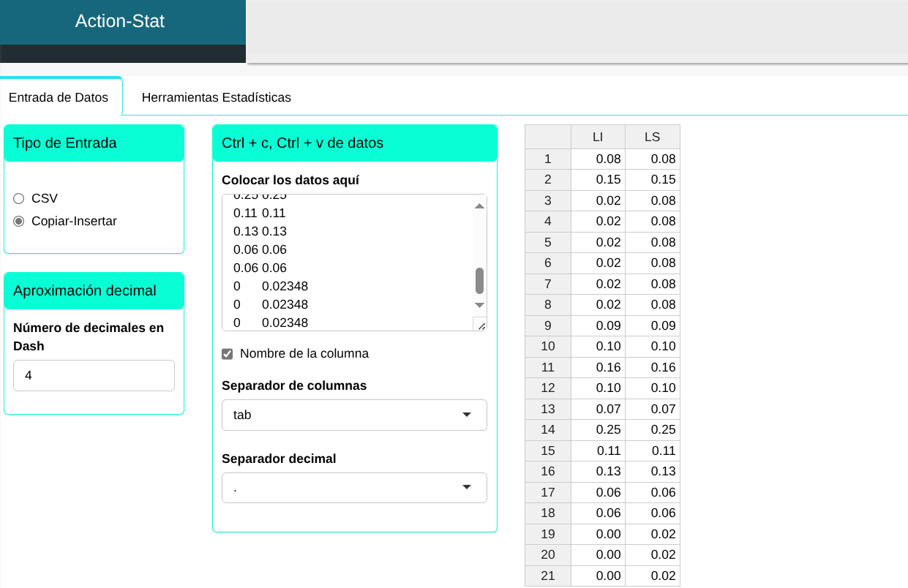
Task: Click the LS cell in row 19
Action: [x=652, y=534]
